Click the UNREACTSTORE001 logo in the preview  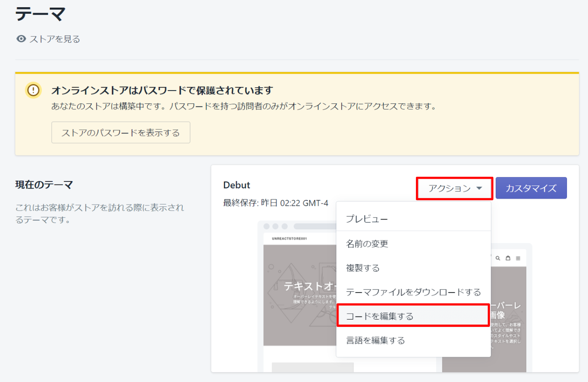point(289,239)
